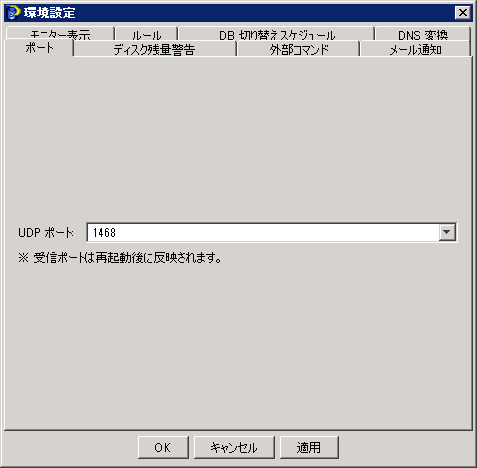Click the empty panel area below the note

[238, 347]
